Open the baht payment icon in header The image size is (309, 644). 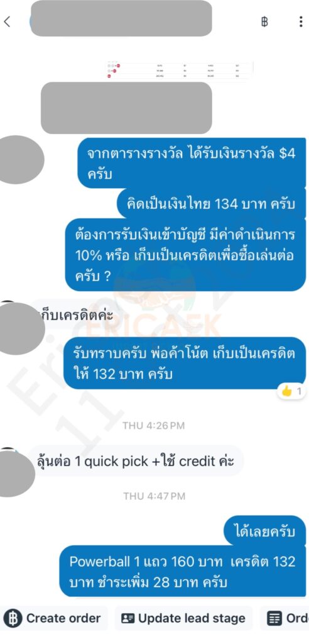(x=264, y=22)
